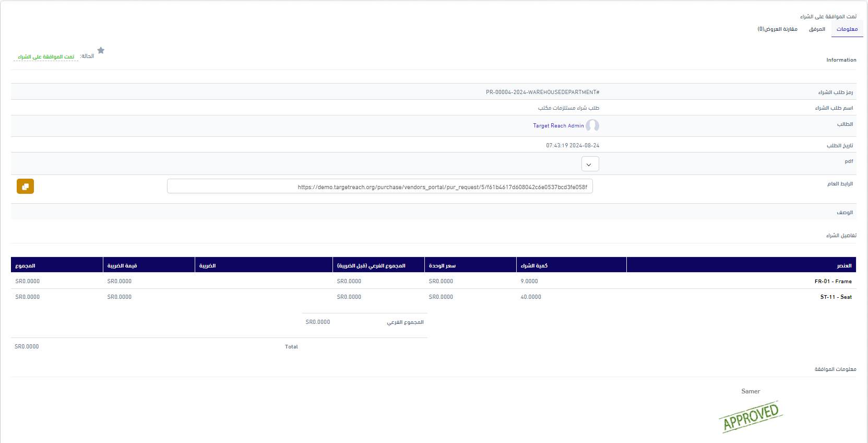Click the purchase request code PR-00004-2024
This screenshot has height=443, width=868.
tap(542, 92)
